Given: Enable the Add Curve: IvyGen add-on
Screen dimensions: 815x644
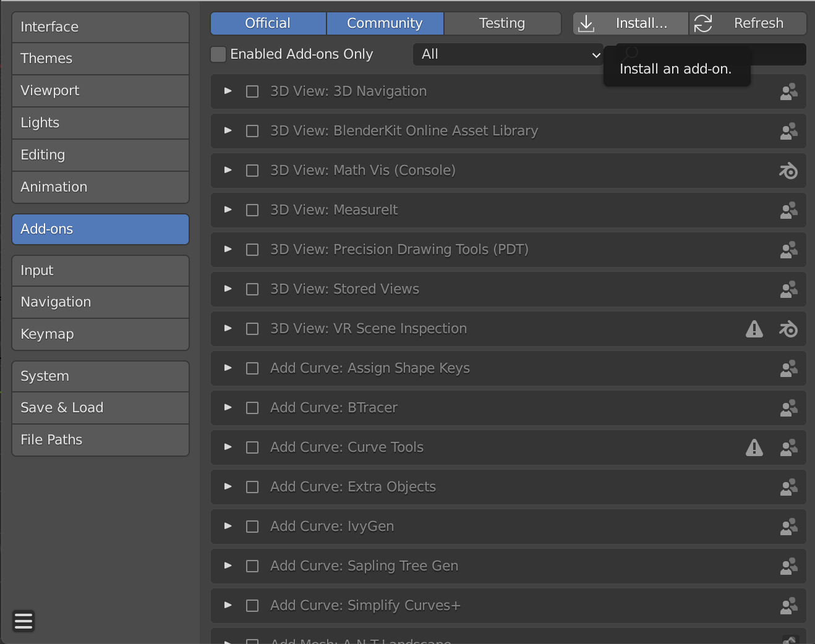Looking at the screenshot, I should [x=252, y=527].
